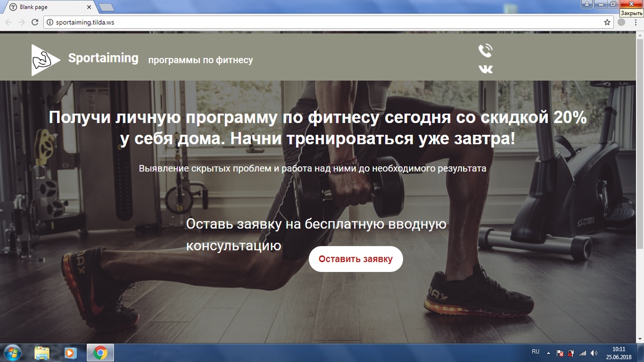
Task: Click the программы по фитнесу tagline
Action: 200,60
